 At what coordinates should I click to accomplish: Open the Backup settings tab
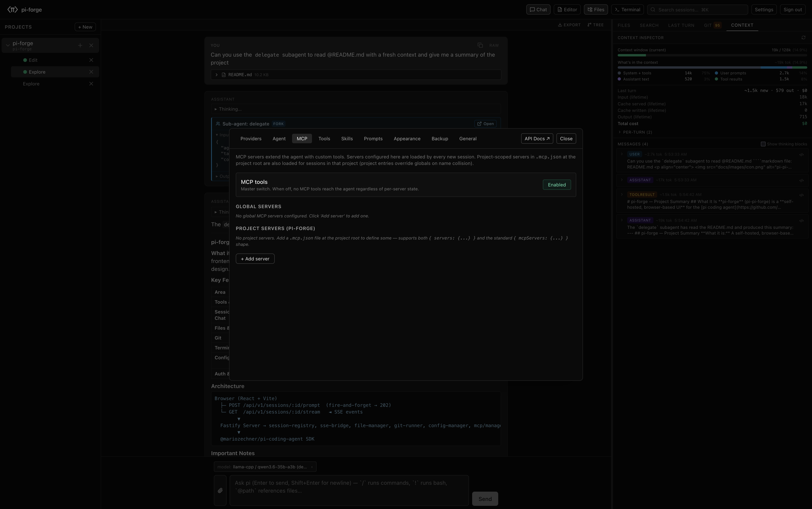[440, 139]
